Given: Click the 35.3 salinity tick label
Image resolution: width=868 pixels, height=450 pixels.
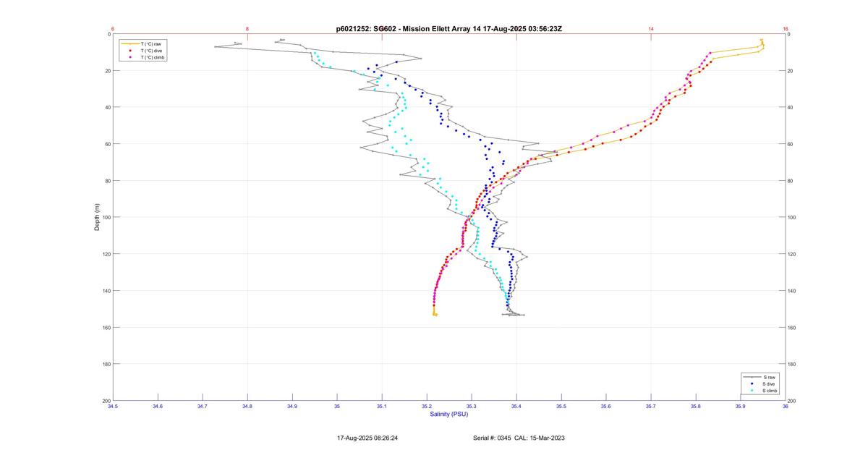Looking at the screenshot, I should 472,406.
